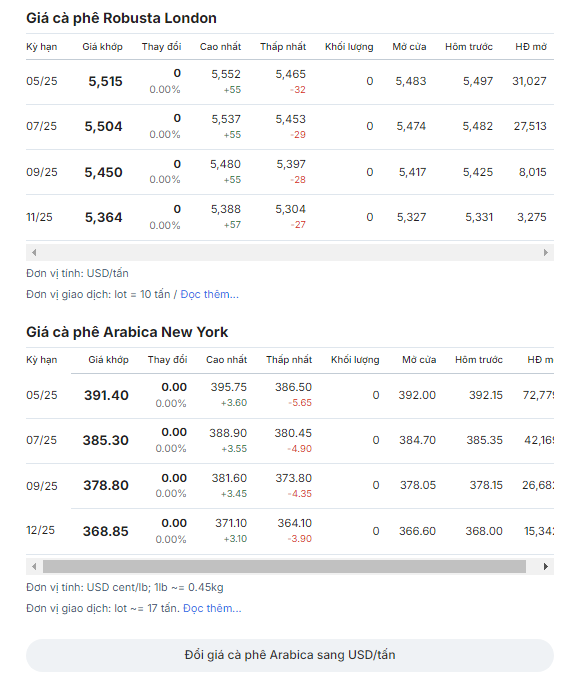Click Robusta table's right scroll arrow
This screenshot has height=681, width=578.
[x=546, y=252]
